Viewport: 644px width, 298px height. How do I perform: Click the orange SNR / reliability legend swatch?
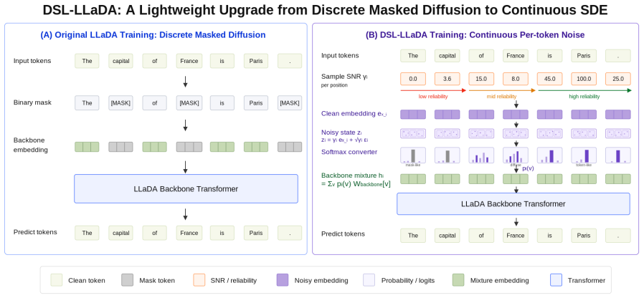coord(199,280)
